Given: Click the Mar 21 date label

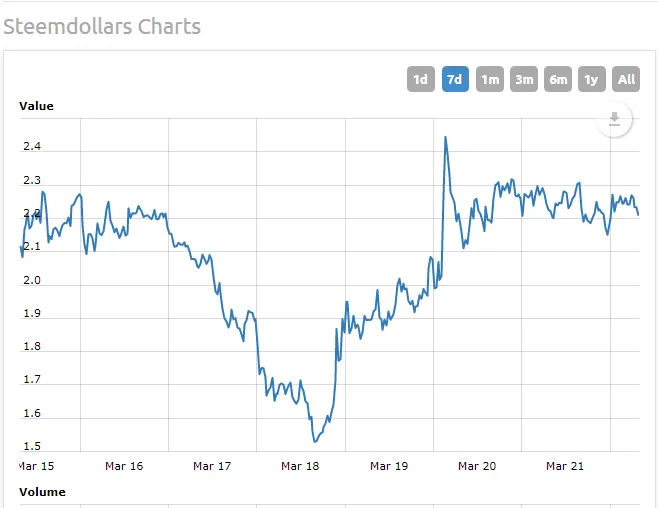Looking at the screenshot, I should [564, 466].
